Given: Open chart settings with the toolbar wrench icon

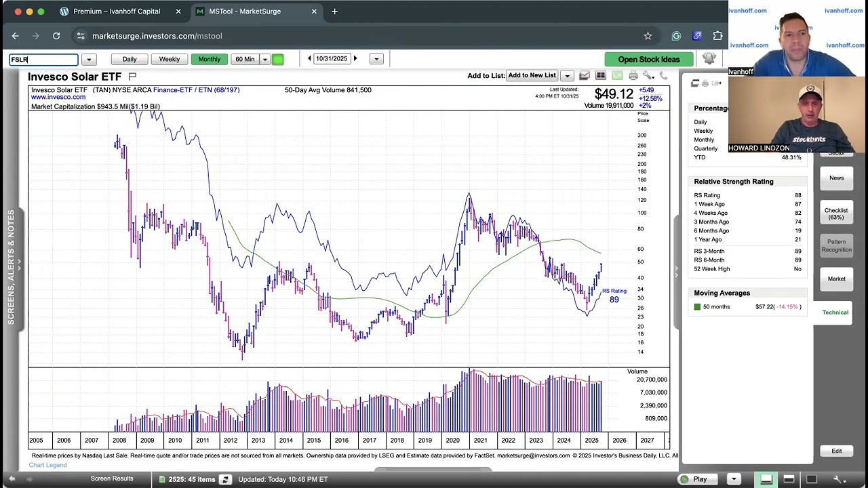Looking at the screenshot, I should pyautogui.click(x=648, y=76).
